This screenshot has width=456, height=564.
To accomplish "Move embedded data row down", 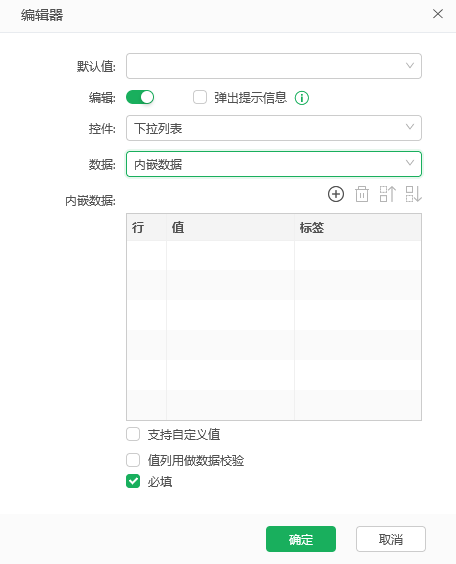I will click(x=414, y=194).
